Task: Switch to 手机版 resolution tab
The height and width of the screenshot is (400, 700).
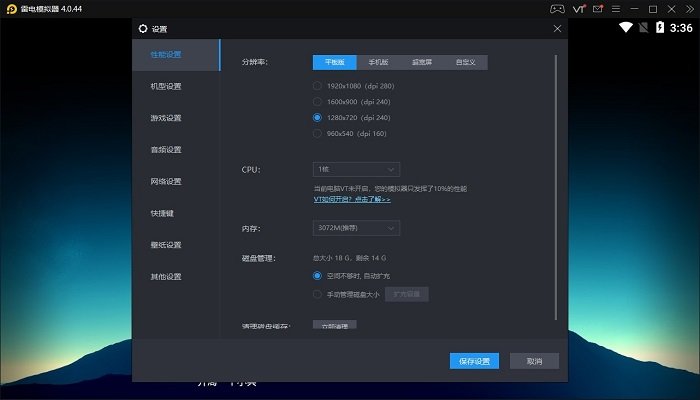Action: [x=377, y=62]
